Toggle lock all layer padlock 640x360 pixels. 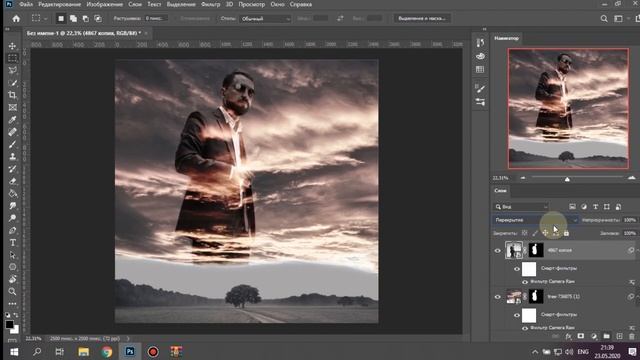566,233
